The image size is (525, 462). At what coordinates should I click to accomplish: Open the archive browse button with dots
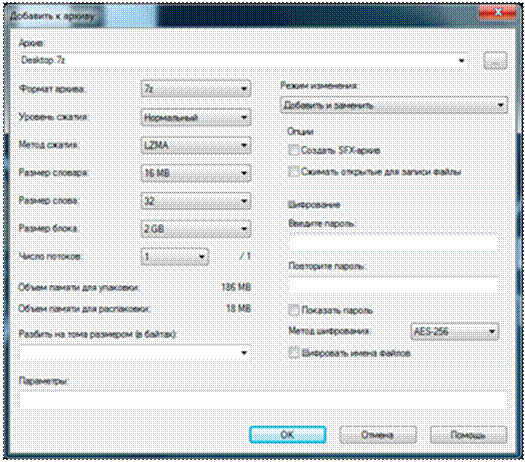click(x=495, y=61)
